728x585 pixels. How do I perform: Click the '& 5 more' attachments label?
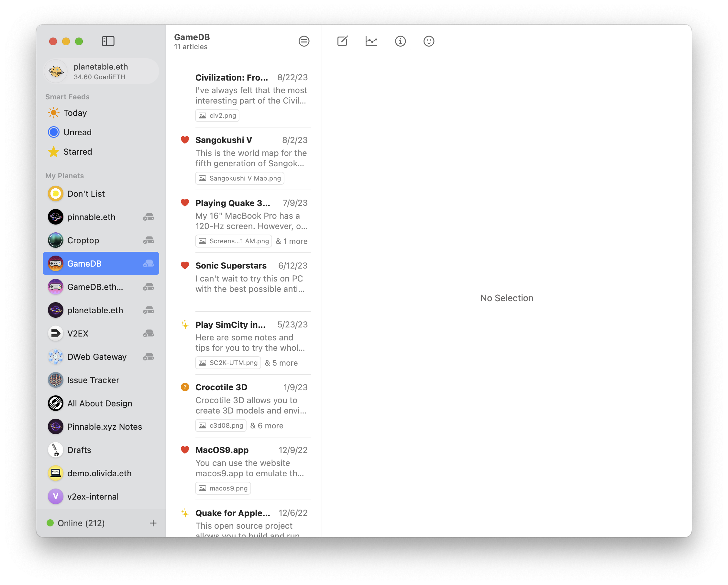[x=281, y=363]
